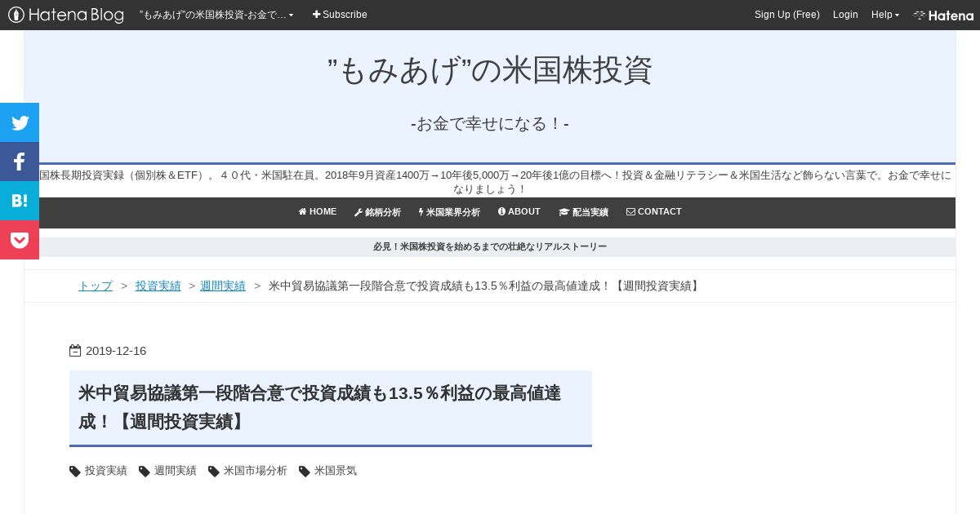Share the post via Facebook sidebar icon
Viewport: 980px width, 514px height.
pos(20,162)
